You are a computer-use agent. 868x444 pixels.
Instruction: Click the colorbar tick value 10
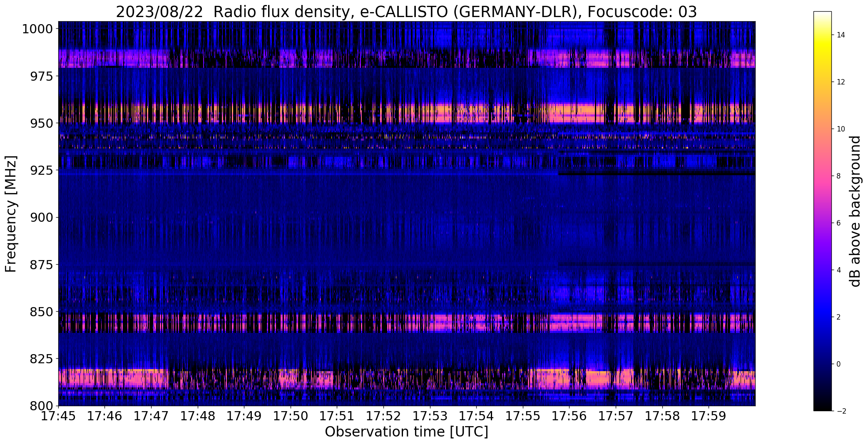pos(841,129)
